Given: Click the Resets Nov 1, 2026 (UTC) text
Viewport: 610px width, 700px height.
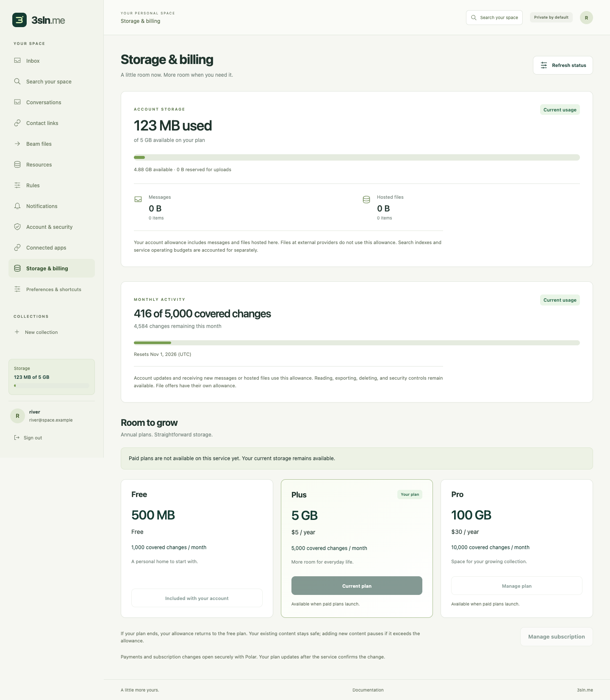Looking at the screenshot, I should (163, 354).
